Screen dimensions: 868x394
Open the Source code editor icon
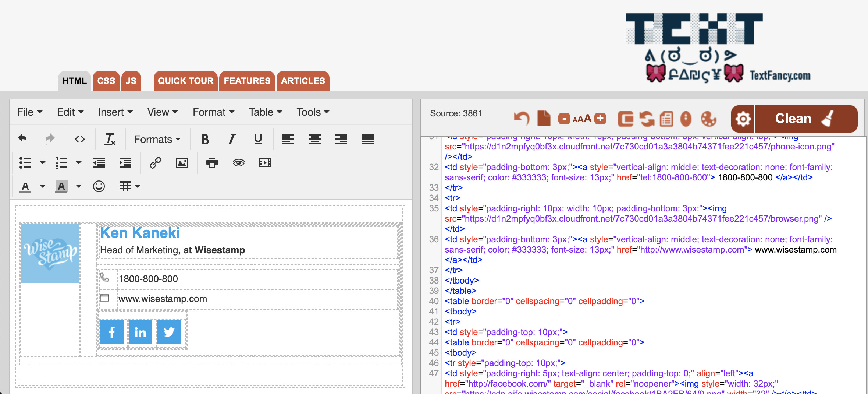pos(79,139)
